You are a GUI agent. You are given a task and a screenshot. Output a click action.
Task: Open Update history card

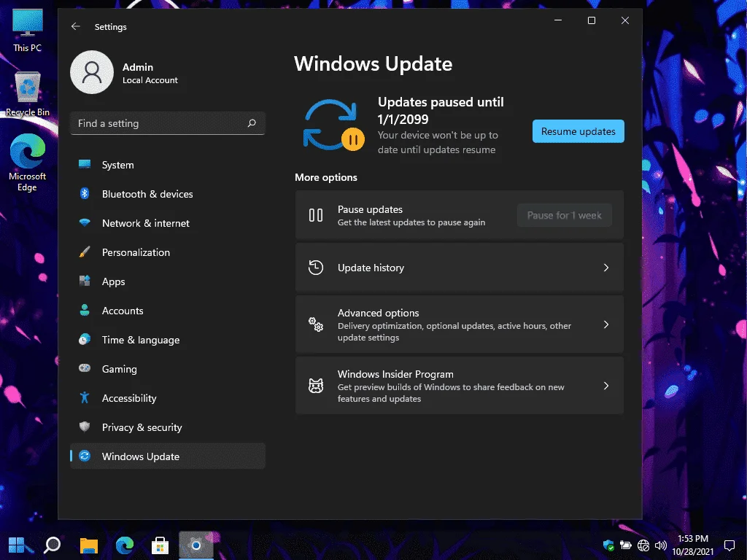(460, 267)
